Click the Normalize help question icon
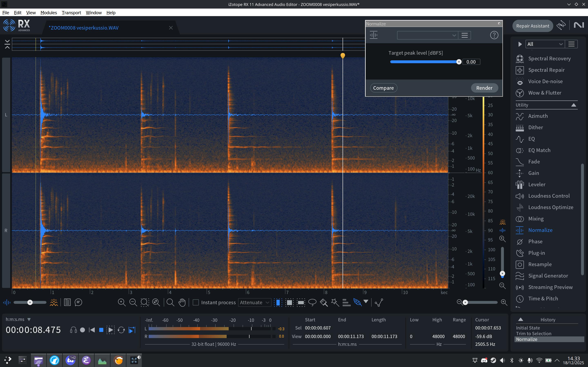Viewport: 588px width, 367px height. (x=494, y=35)
